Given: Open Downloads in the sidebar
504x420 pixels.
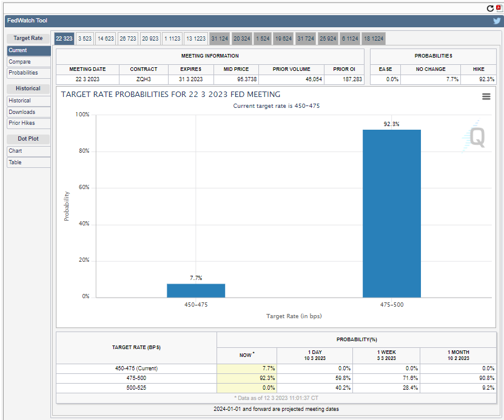Looking at the screenshot, I should pos(29,112).
